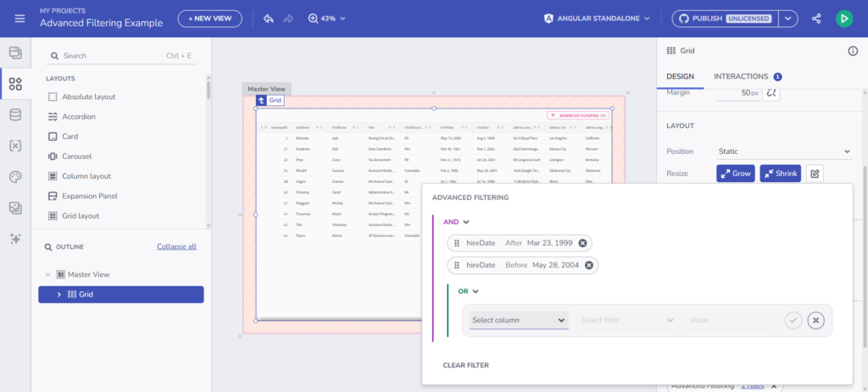Image resolution: width=868 pixels, height=392 pixels.
Task: Open the 43% zoom level dropdown
Action: pos(332,19)
